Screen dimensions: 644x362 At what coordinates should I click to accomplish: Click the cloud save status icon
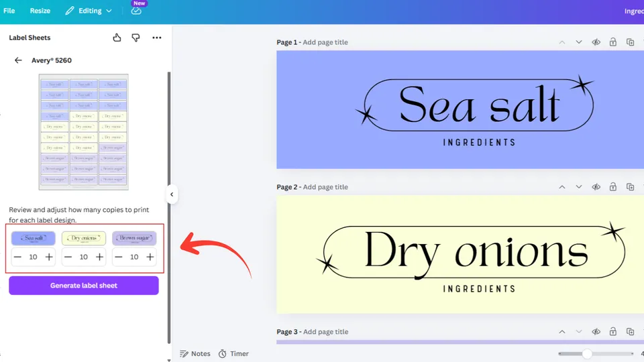(136, 11)
